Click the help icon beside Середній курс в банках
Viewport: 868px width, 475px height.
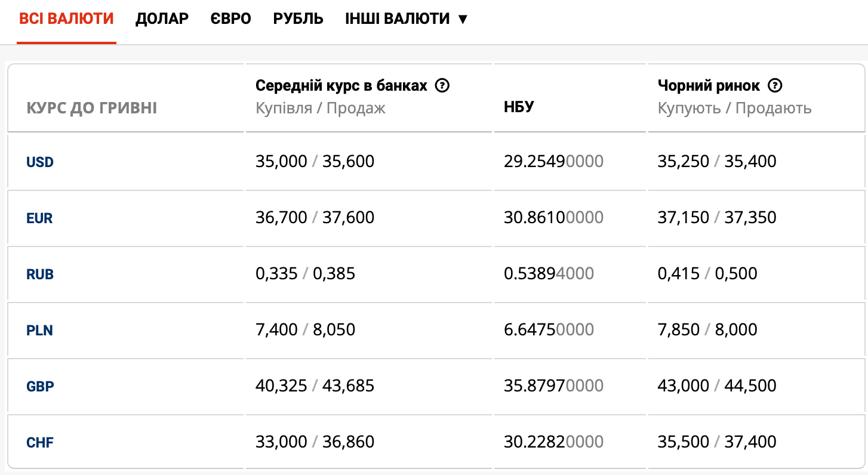point(442,86)
